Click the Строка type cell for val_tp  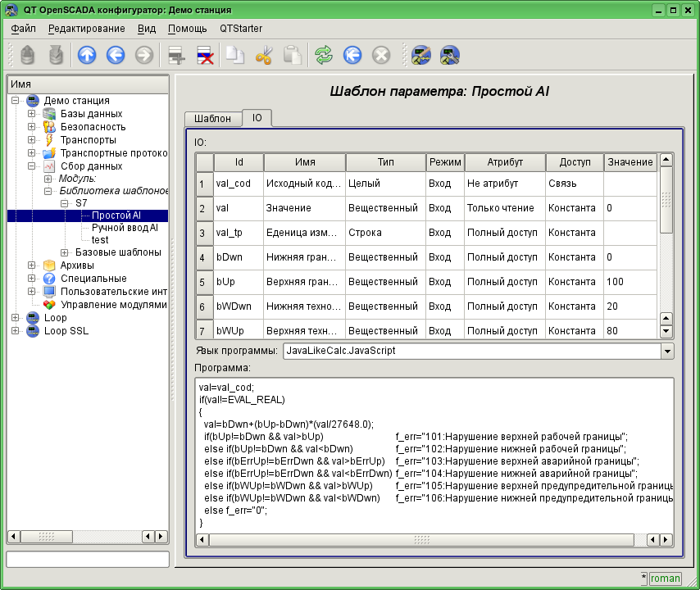[x=386, y=233]
